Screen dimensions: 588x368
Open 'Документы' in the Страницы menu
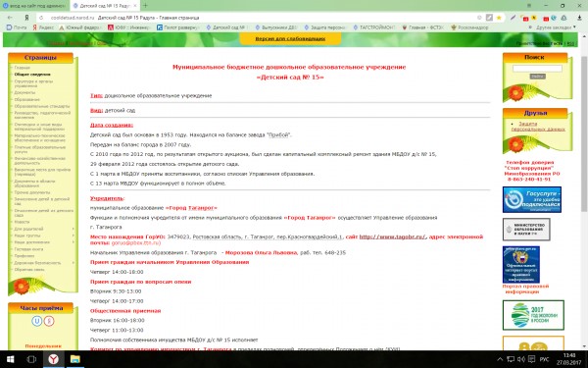[24, 92]
